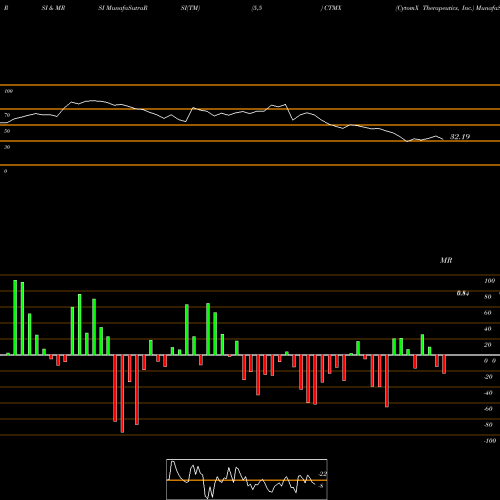500x500 pixels.
Task: Click the MR axis label -20
Action: click(x=488, y=377)
